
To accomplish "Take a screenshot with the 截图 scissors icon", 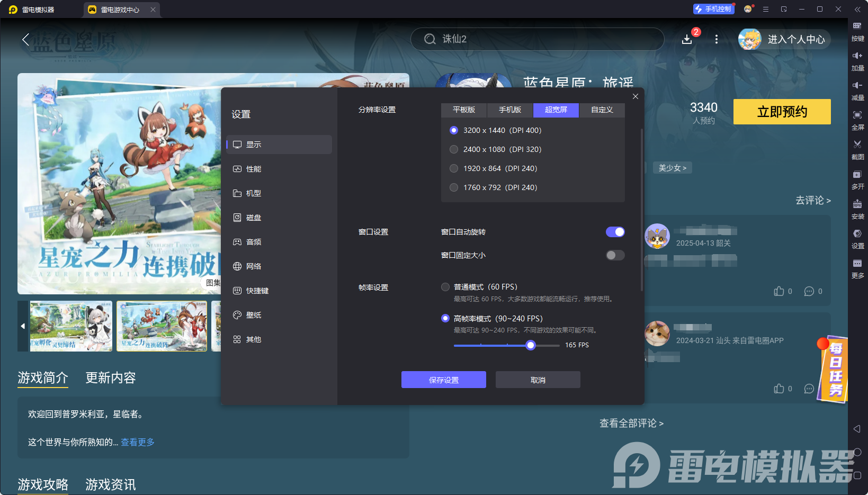I will 857,145.
